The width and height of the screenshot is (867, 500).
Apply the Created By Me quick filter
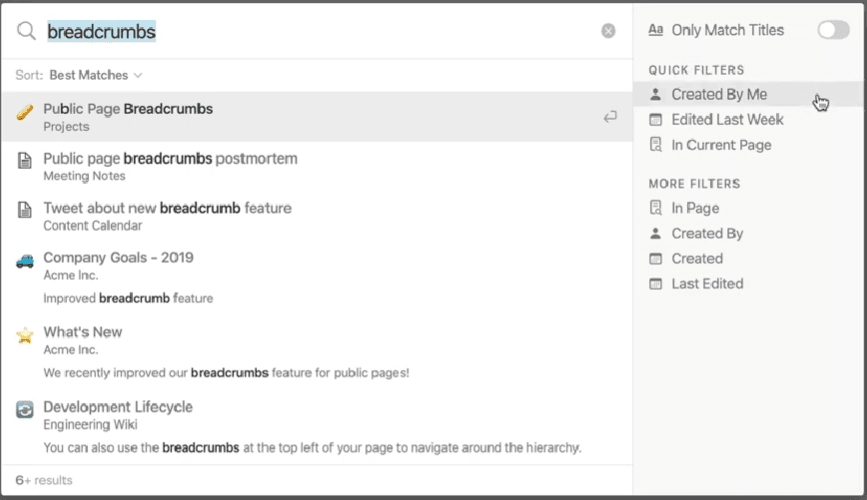(x=718, y=94)
